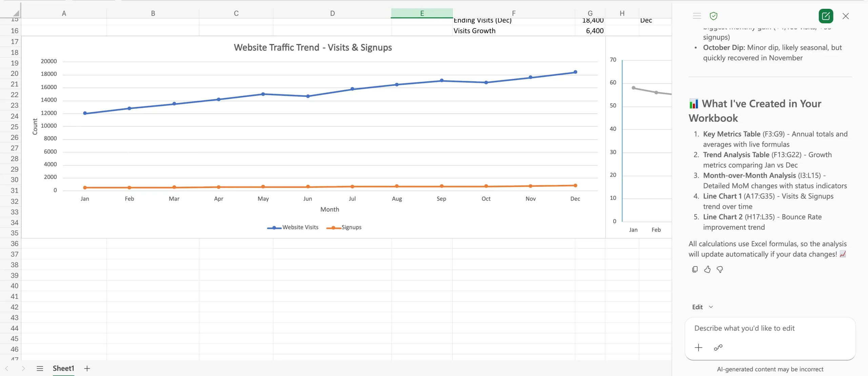Click the plus attach icon in the prompt box
This screenshot has width=868, height=376.
click(x=698, y=348)
